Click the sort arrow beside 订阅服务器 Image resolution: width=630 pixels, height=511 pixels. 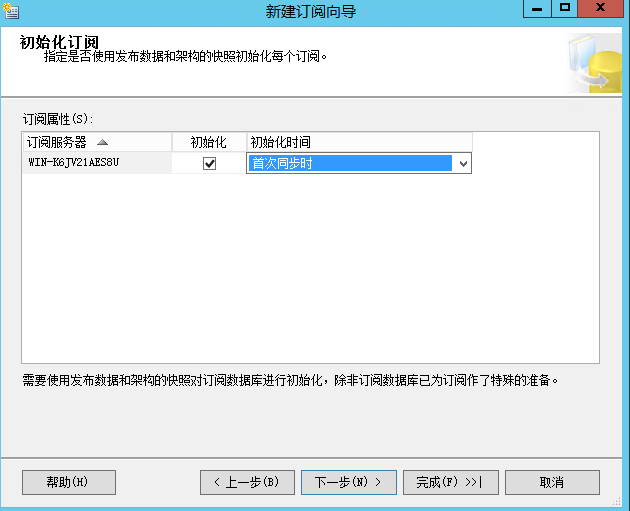pyautogui.click(x=102, y=142)
